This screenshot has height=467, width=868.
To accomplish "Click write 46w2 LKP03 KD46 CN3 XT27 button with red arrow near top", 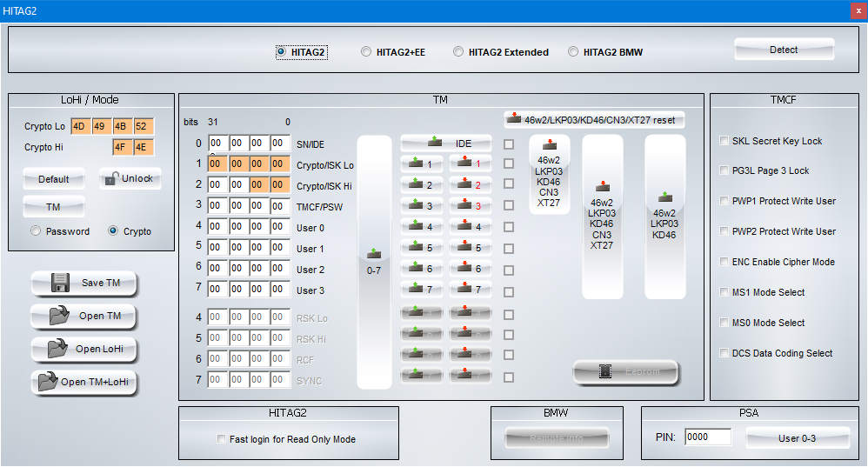I will tap(549, 174).
